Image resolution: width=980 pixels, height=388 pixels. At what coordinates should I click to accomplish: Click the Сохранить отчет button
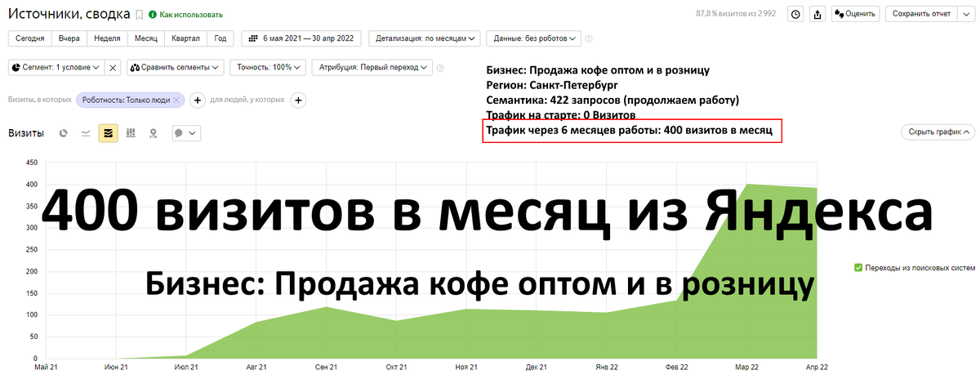(x=921, y=14)
